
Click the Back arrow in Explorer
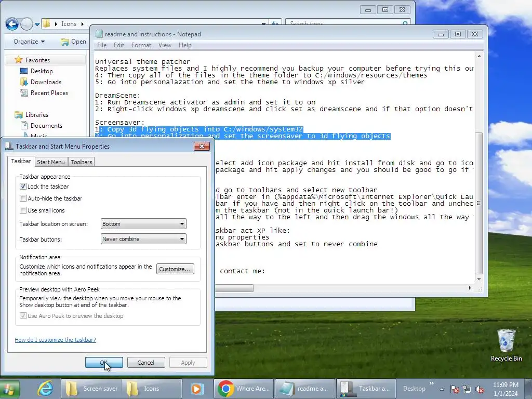tap(12, 24)
